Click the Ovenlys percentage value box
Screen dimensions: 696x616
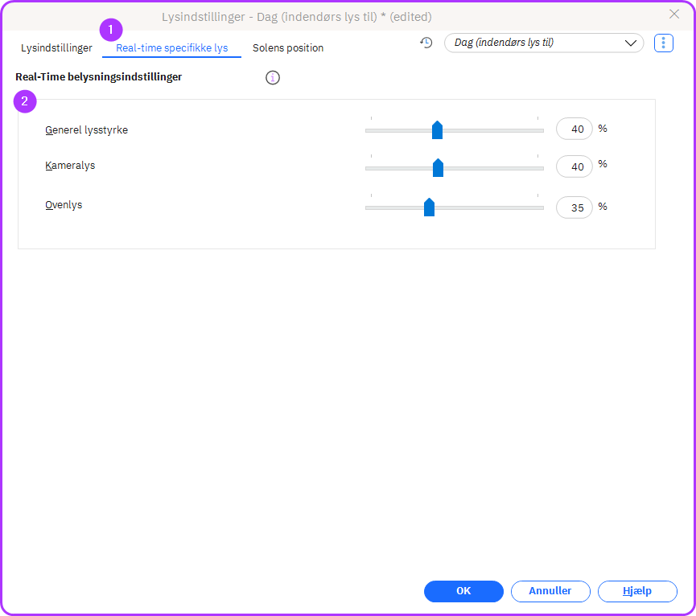(x=575, y=207)
